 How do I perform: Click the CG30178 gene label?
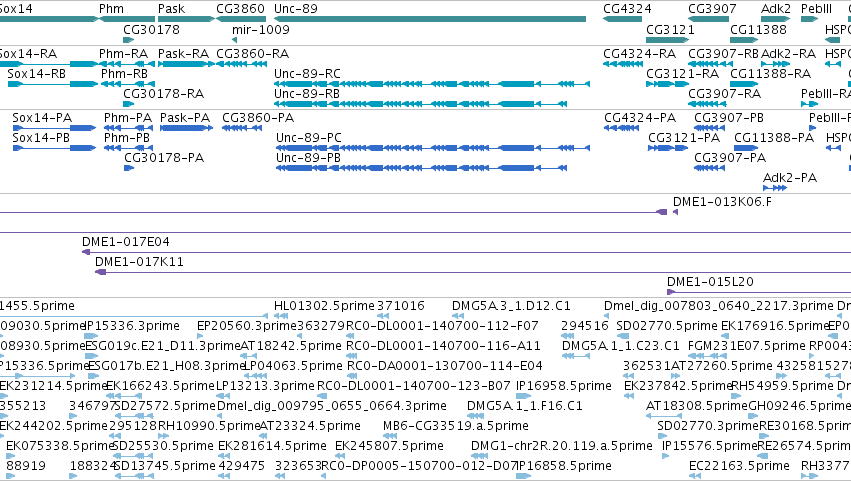[x=151, y=29]
